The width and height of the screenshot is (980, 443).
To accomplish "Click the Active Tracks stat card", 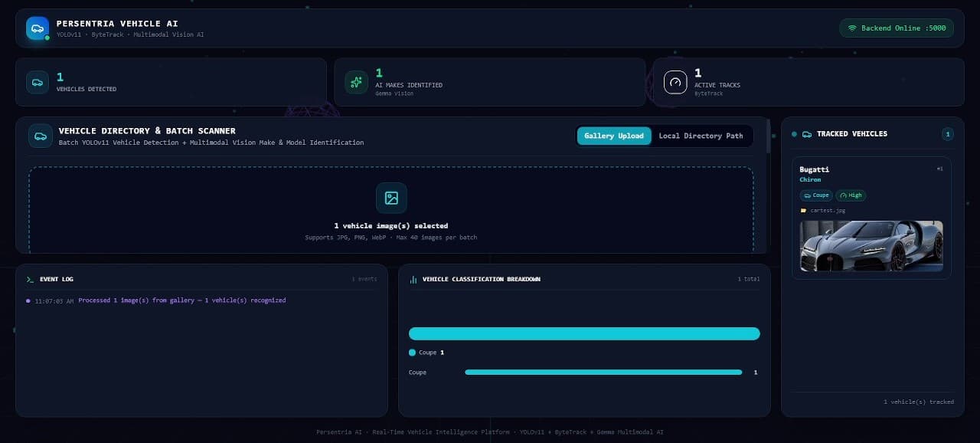I will [x=808, y=82].
